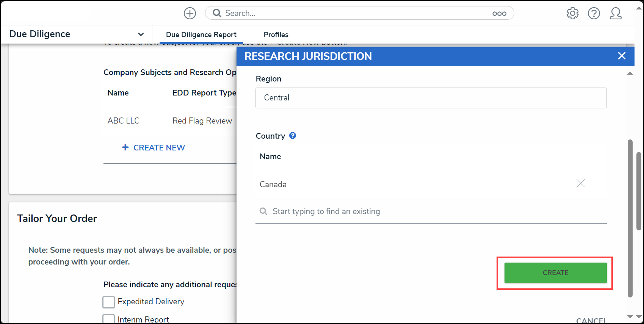The width and height of the screenshot is (644, 324).
Task: Open the settings gear icon
Action: 572,13
